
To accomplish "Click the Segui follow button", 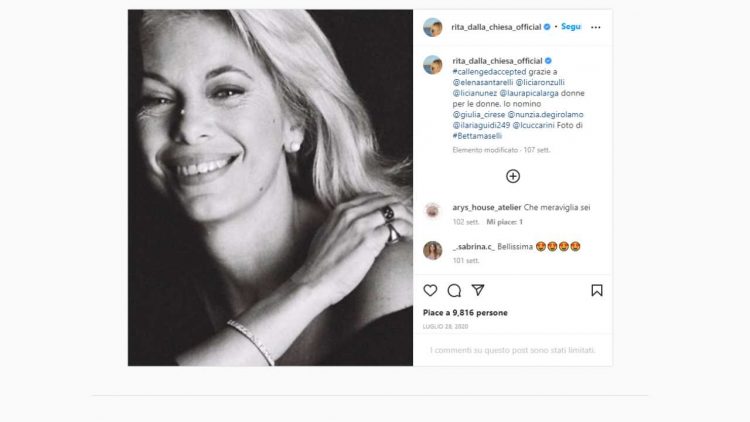I will (571, 27).
